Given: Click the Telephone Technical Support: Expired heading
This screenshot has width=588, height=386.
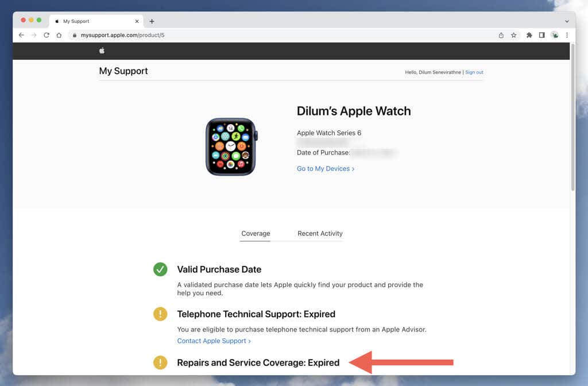Looking at the screenshot, I should coord(256,314).
